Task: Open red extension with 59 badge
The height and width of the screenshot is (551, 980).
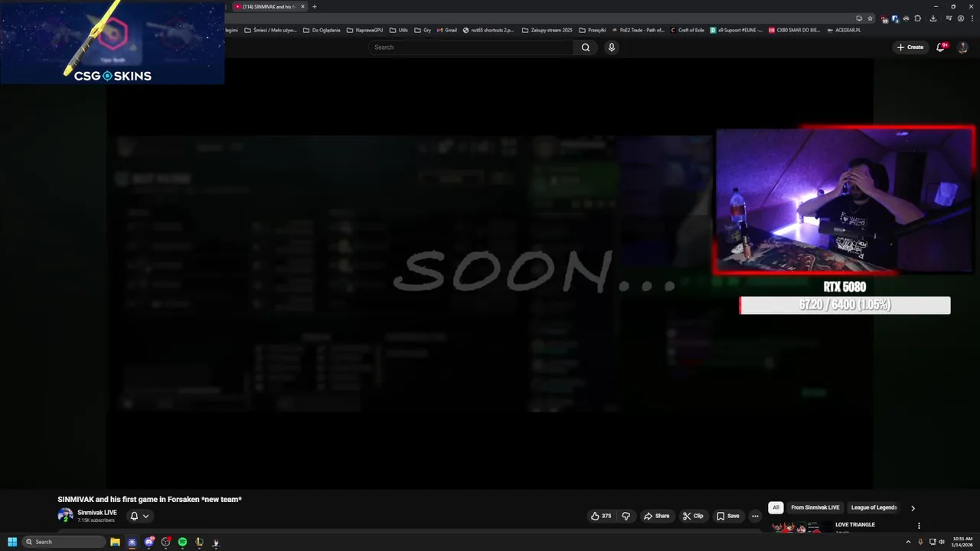Action: [x=885, y=18]
